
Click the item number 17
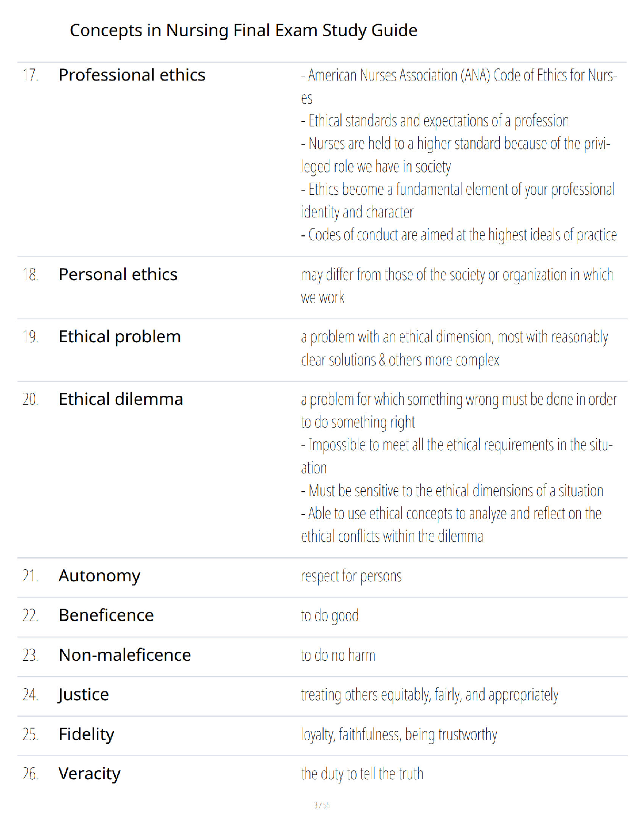point(30,75)
